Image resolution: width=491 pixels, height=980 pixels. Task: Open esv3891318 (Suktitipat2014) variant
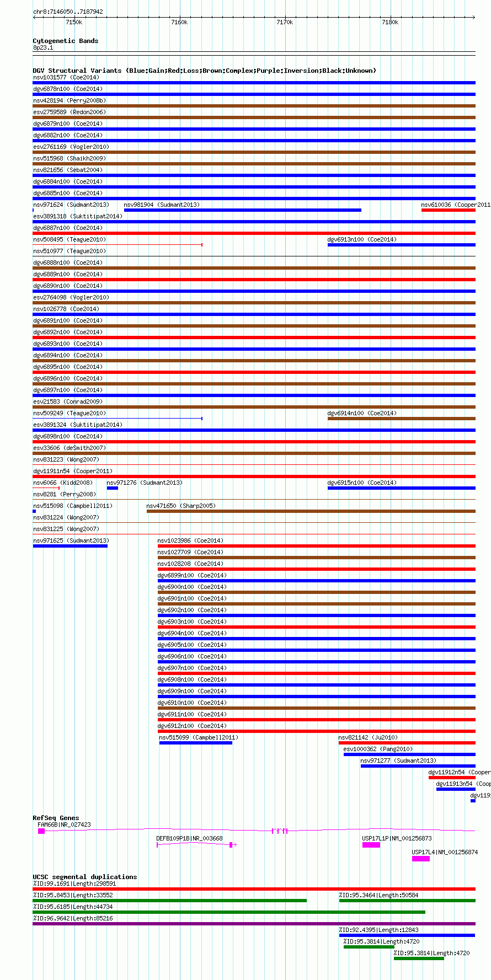coord(78,216)
